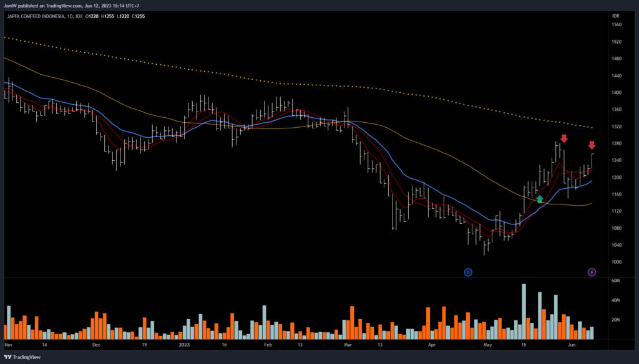
Task: Click the 1000 price axis label
Action: tap(617, 262)
